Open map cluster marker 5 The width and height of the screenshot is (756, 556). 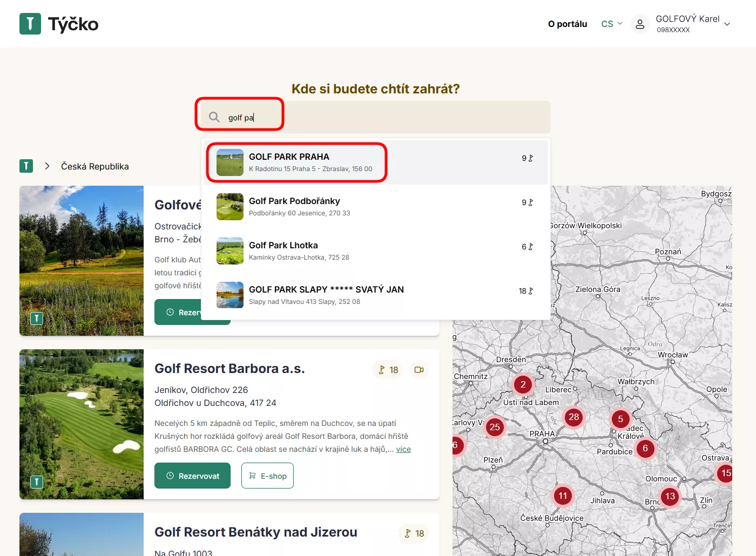click(x=620, y=419)
